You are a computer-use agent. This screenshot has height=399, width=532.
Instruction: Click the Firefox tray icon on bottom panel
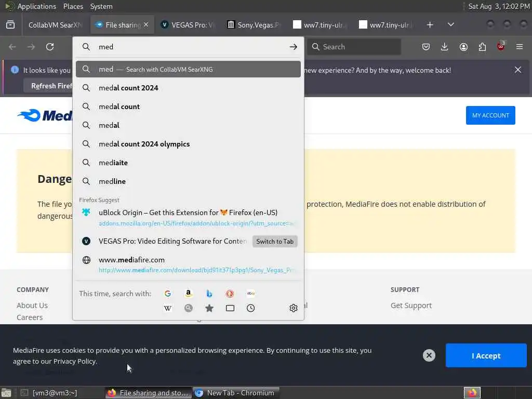point(472,393)
